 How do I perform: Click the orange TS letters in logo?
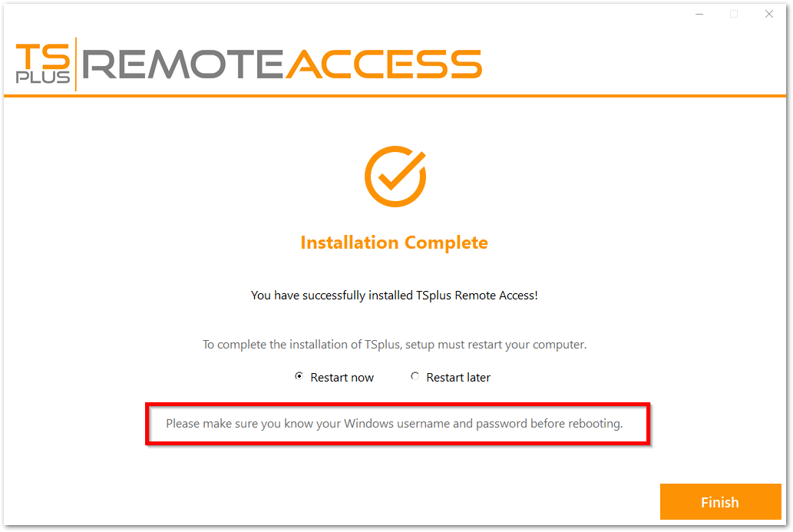point(45,56)
